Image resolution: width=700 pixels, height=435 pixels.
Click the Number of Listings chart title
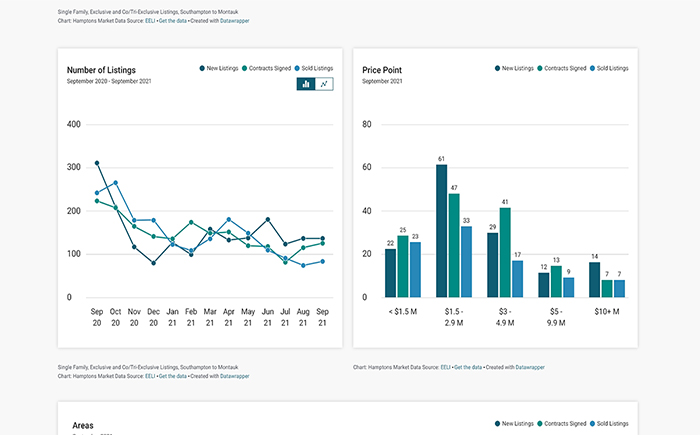pyautogui.click(x=101, y=70)
